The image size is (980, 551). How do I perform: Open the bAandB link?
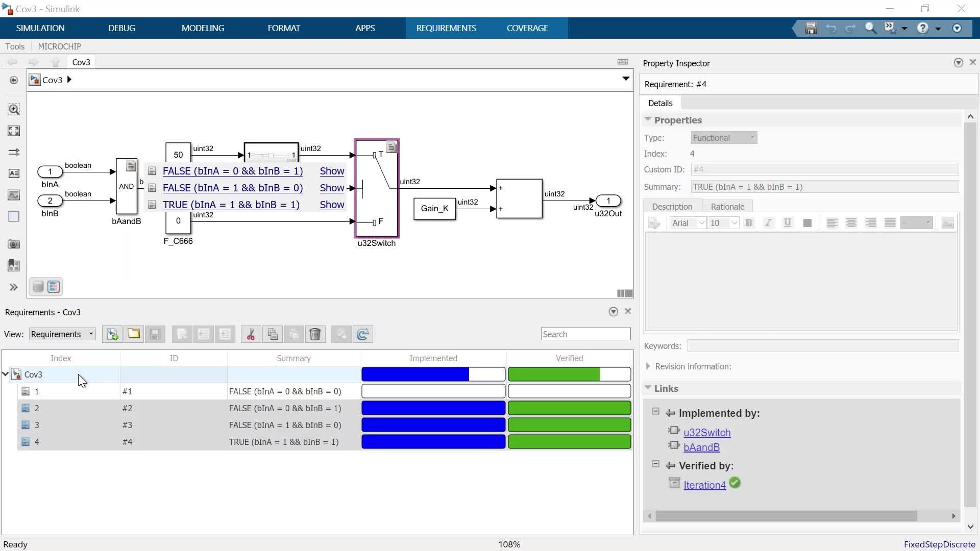tap(701, 447)
